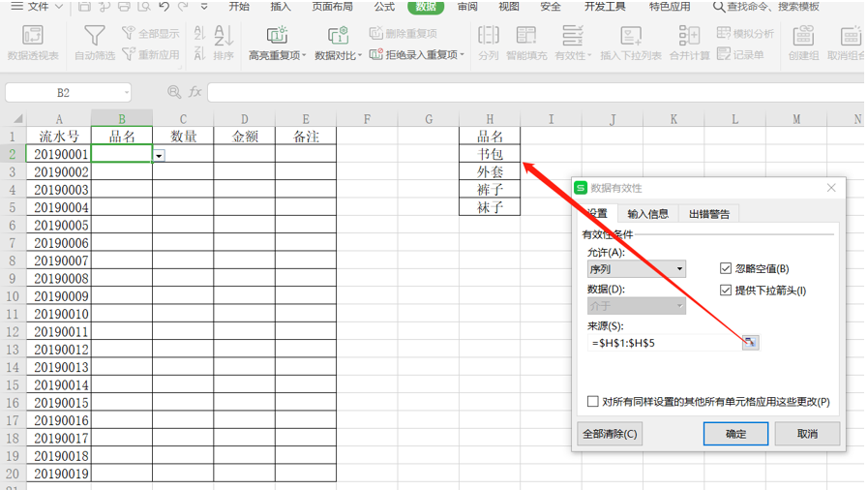
Task: Open the Sort (排序) dialog
Action: pyautogui.click(x=224, y=43)
